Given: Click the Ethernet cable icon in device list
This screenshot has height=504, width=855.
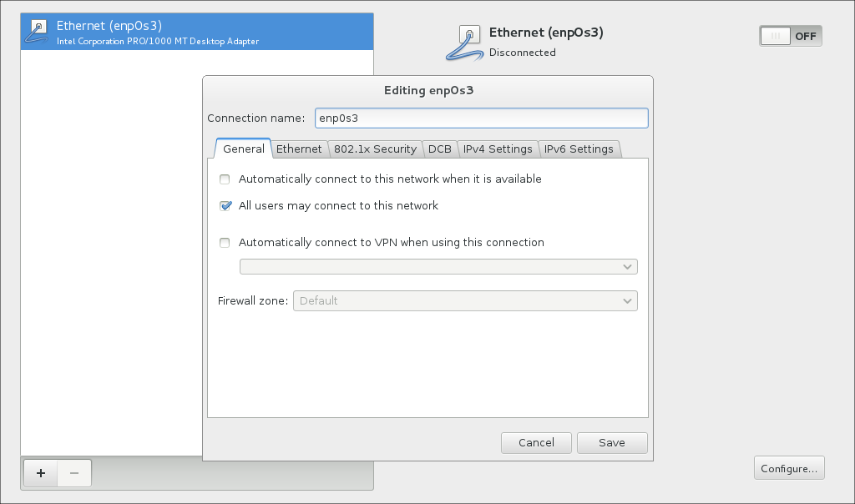Looking at the screenshot, I should [37, 32].
